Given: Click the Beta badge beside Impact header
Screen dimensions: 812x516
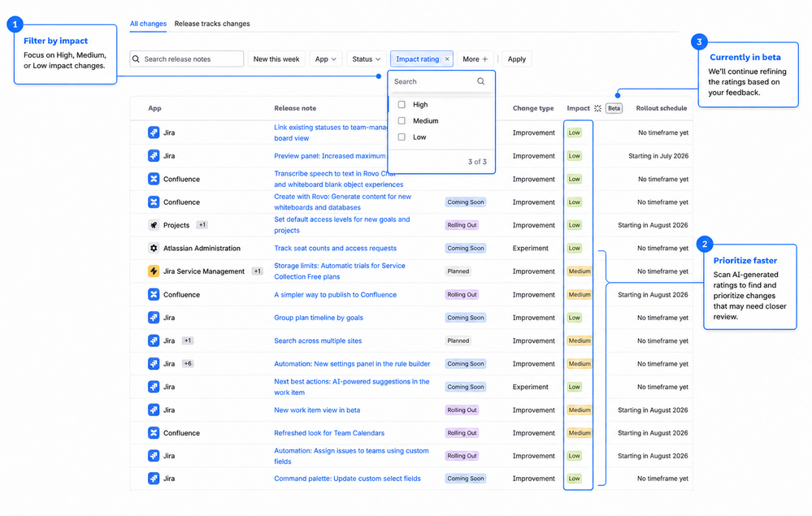Looking at the screenshot, I should pos(614,108).
